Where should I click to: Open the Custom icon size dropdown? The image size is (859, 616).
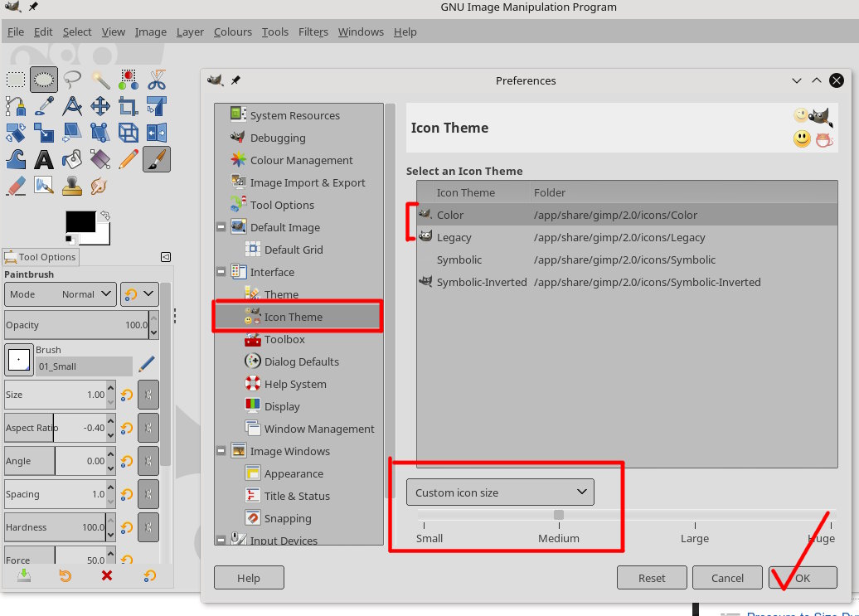[500, 492]
